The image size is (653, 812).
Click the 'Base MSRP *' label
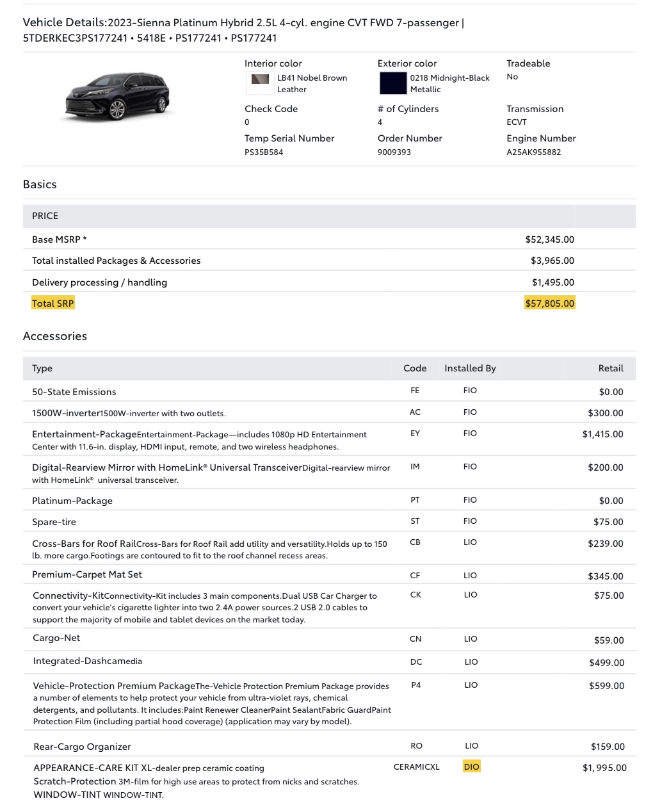pyautogui.click(x=60, y=240)
